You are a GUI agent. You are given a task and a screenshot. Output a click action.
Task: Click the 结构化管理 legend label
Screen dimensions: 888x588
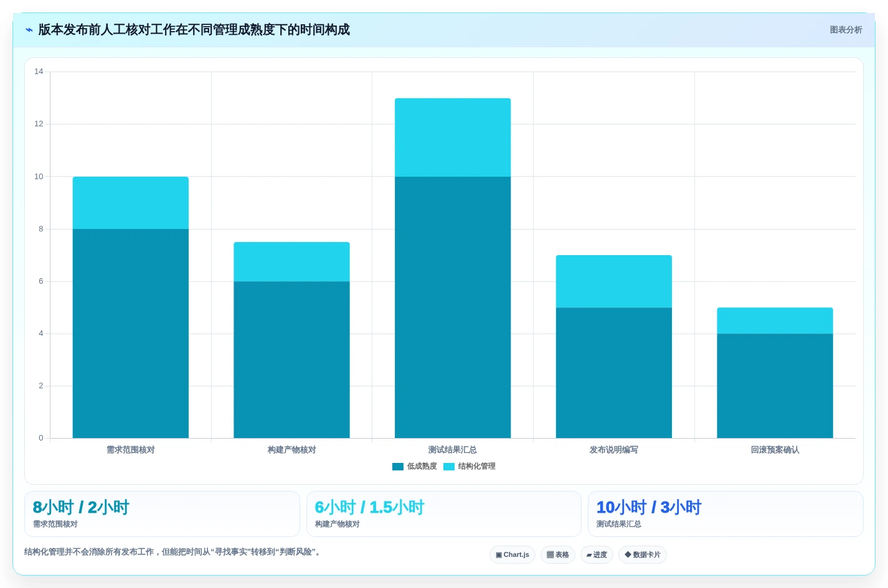tap(477, 467)
